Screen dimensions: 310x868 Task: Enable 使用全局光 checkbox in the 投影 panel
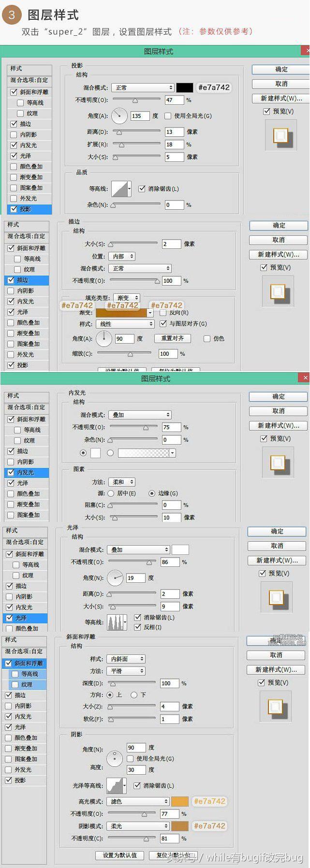click(168, 116)
